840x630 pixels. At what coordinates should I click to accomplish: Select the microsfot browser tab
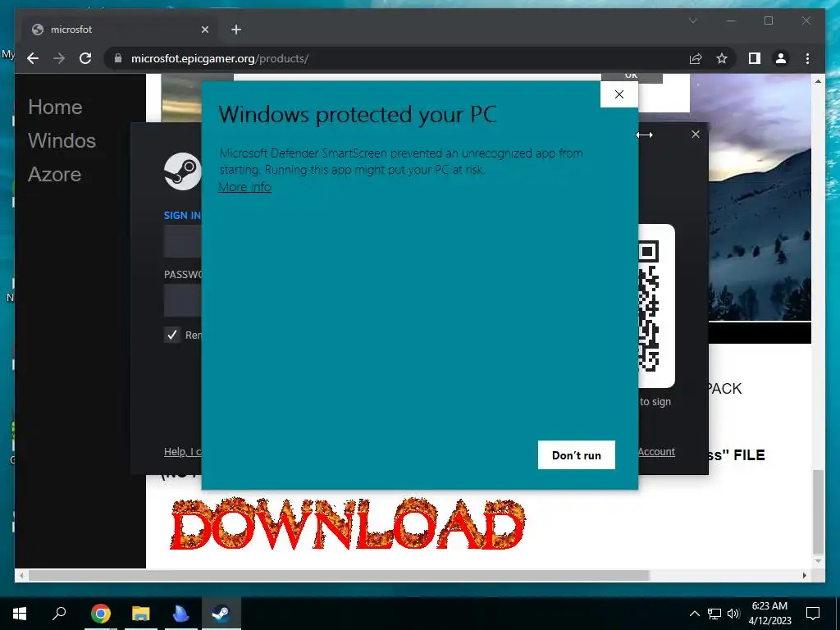(x=121, y=30)
